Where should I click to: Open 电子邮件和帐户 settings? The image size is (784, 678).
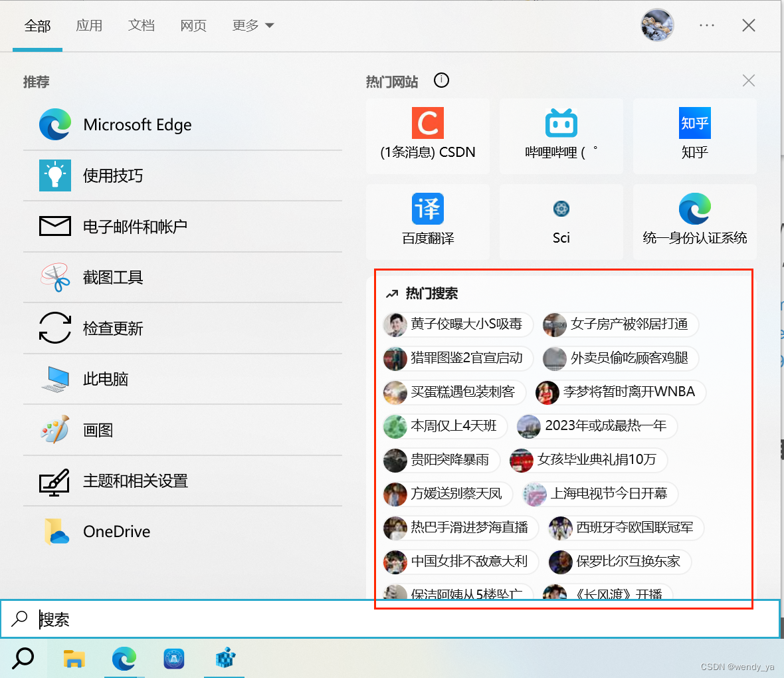183,226
